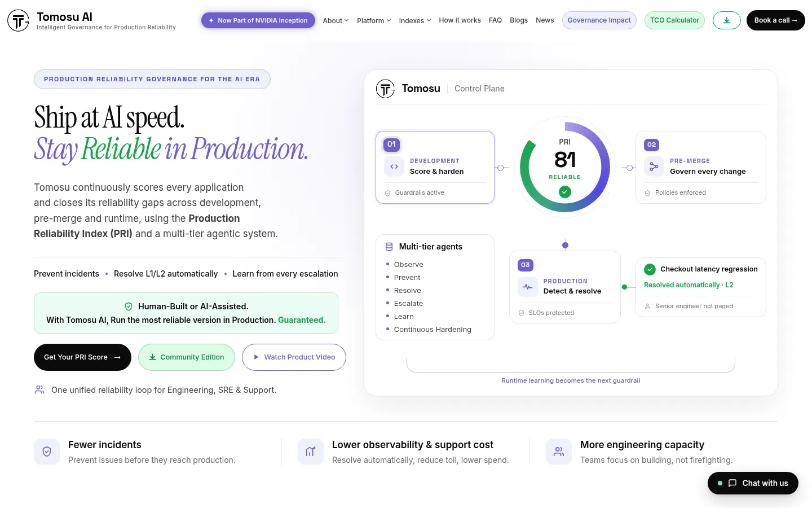This screenshot has height=508, width=812.
Task: Click the Resolve agent list item
Action: pyautogui.click(x=408, y=291)
